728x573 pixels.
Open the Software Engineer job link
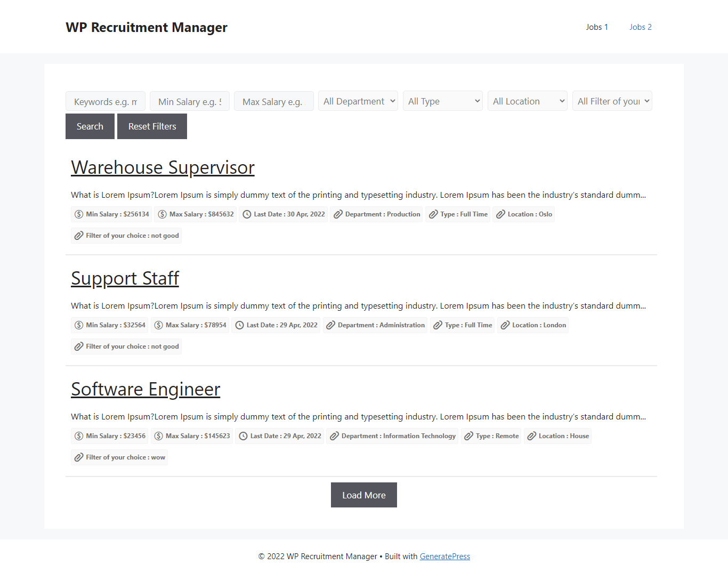145,389
